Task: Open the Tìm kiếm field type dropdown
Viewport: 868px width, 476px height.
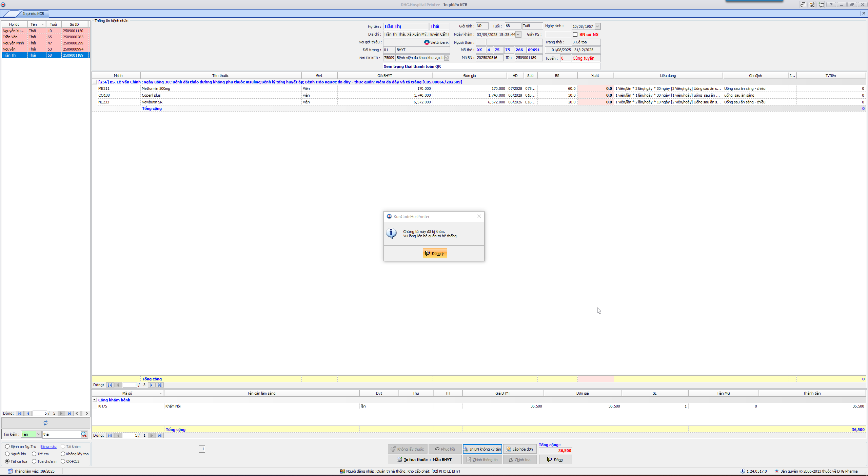Action: tap(39, 434)
